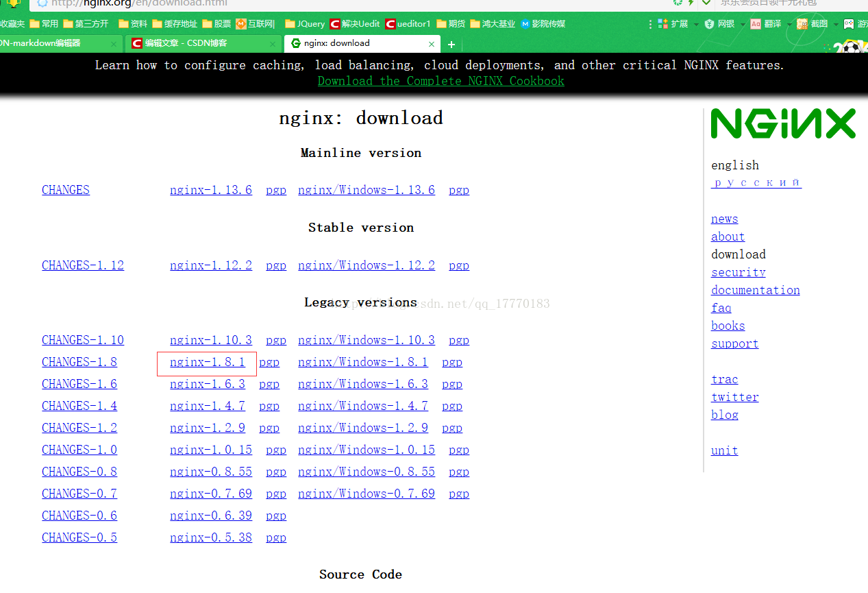Image resolution: width=868 pixels, height=593 pixels.
Task: Open the about page in sidebar
Action: click(728, 237)
